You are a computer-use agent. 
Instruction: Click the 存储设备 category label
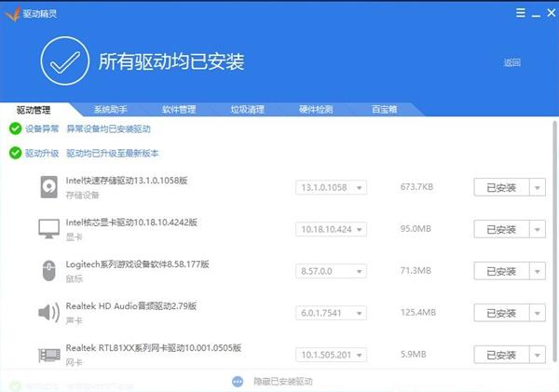(x=82, y=195)
